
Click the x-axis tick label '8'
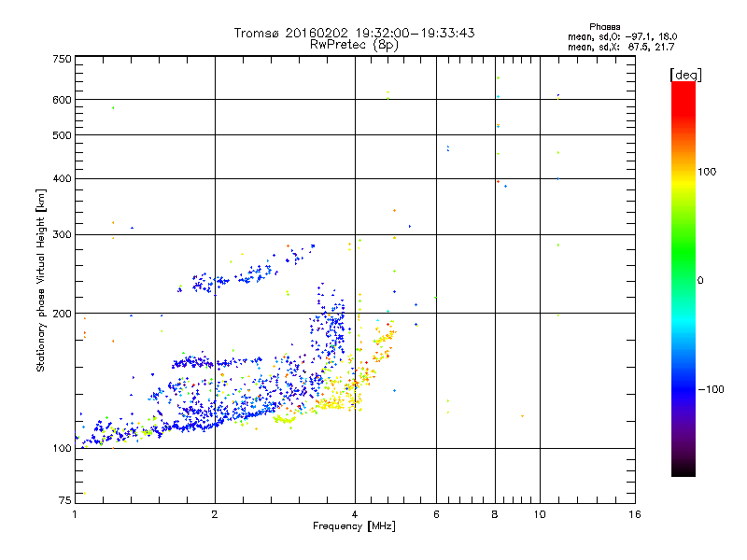click(495, 514)
